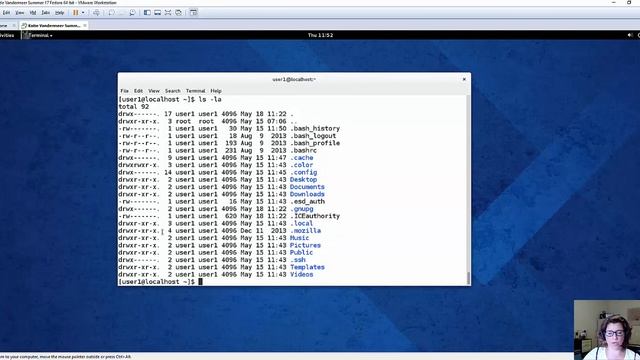Screen dimensions: 640x360
Task: Click the 'total 92' output line
Action: point(134,107)
